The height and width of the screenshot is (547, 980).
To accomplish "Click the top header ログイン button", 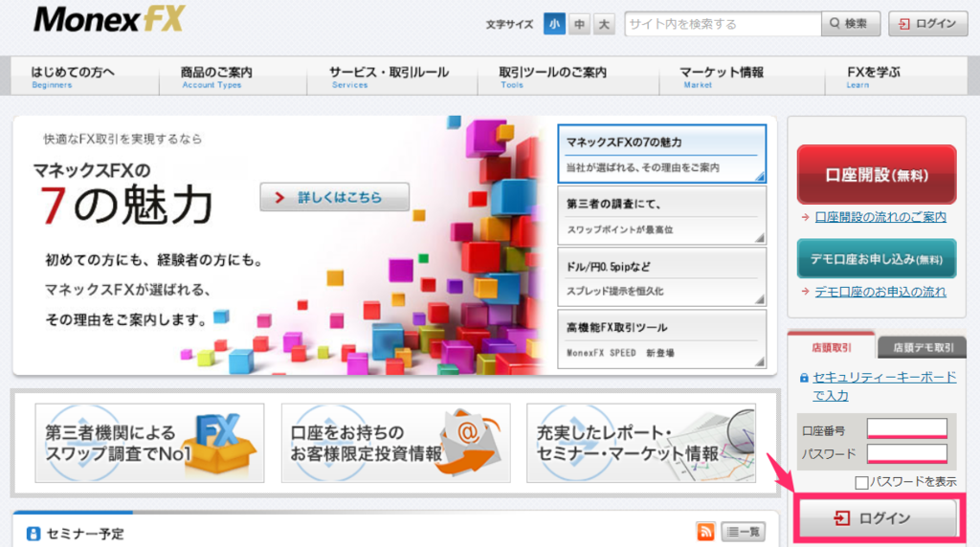I will click(x=928, y=24).
